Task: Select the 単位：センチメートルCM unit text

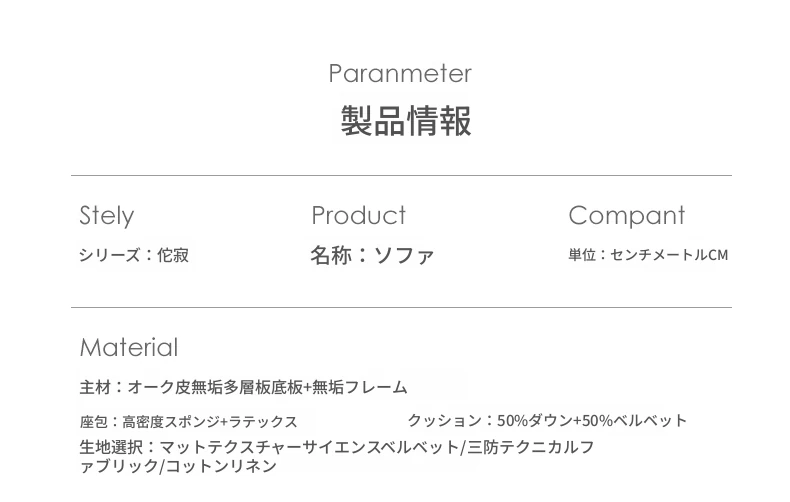Action: click(x=648, y=255)
